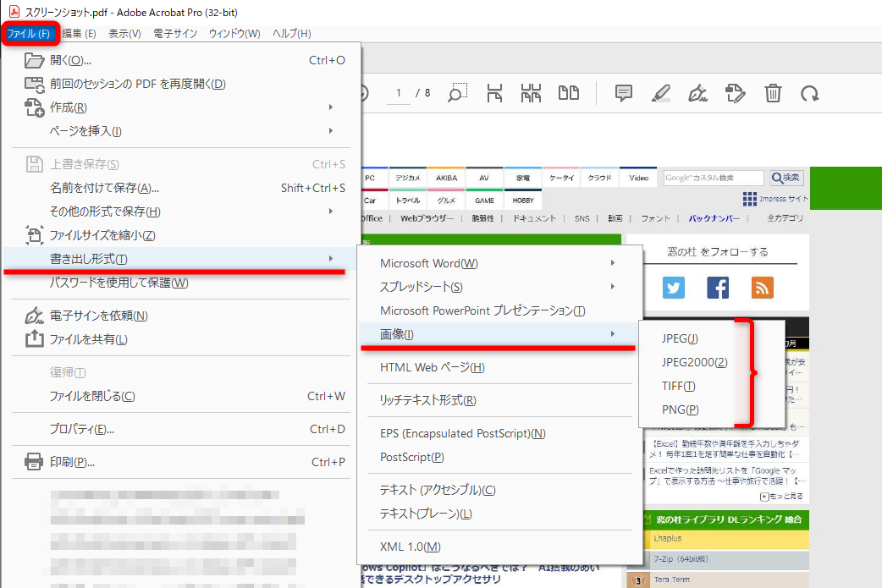Open the sign pen tool in toolbar
Viewport: 882px width, 588px height.
point(698,93)
